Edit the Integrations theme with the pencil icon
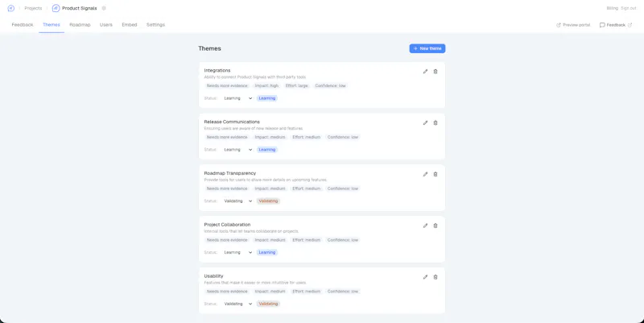This screenshot has width=644, height=323. (426, 72)
